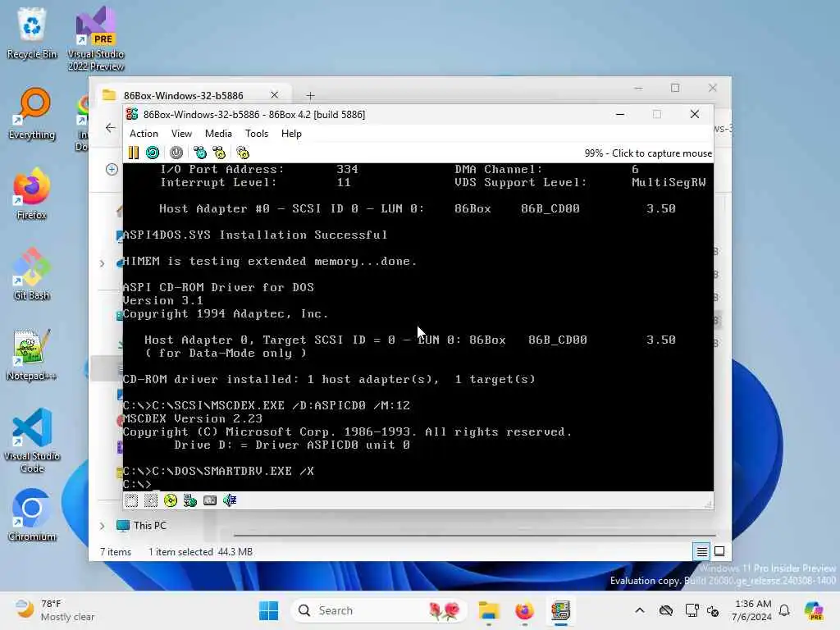Open the Recycle Bin desktop icon
The image size is (840, 630).
tap(32, 33)
